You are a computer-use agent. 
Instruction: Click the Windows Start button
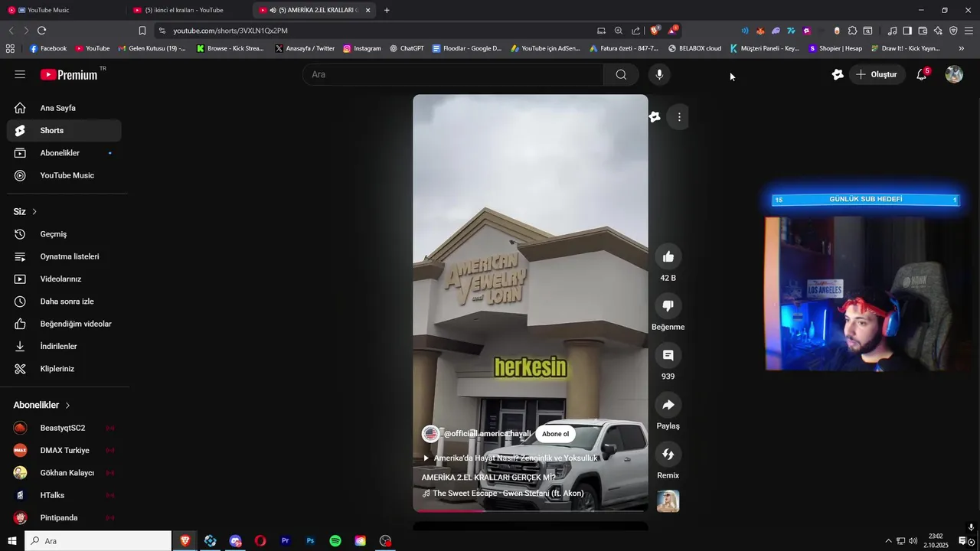pos(11,541)
